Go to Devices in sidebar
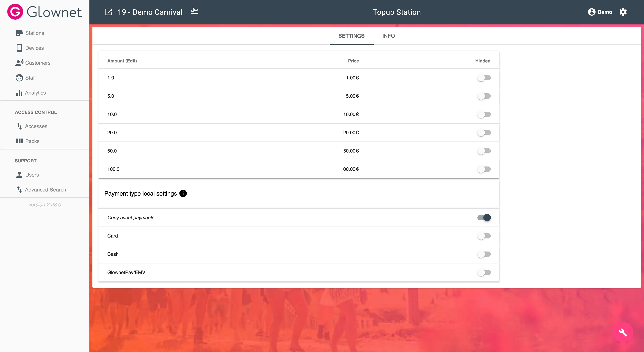This screenshot has width=644, height=352. tap(34, 48)
